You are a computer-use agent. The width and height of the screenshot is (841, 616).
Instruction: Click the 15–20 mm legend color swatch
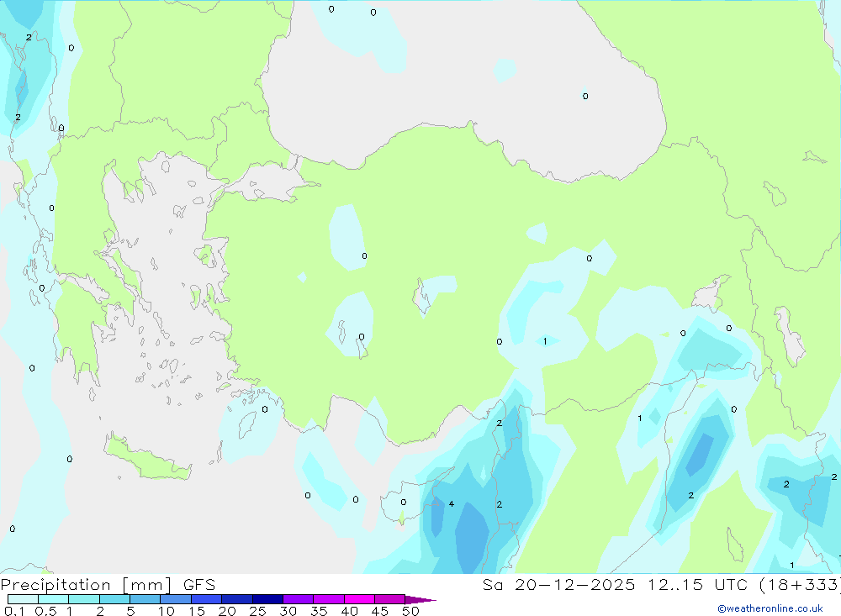click(206, 599)
